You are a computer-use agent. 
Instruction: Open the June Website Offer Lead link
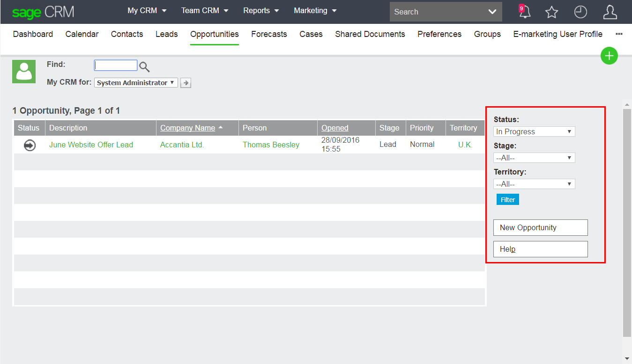(x=91, y=145)
